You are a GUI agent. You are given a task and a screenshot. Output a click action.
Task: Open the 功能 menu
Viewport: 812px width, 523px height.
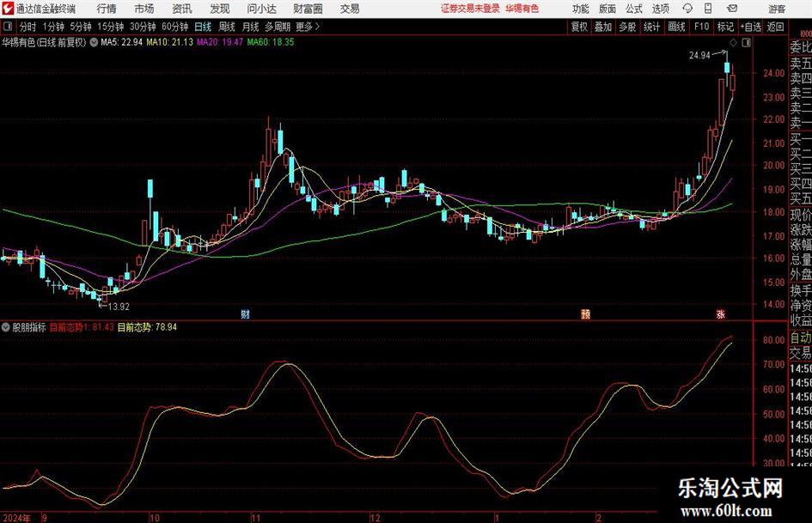click(581, 9)
